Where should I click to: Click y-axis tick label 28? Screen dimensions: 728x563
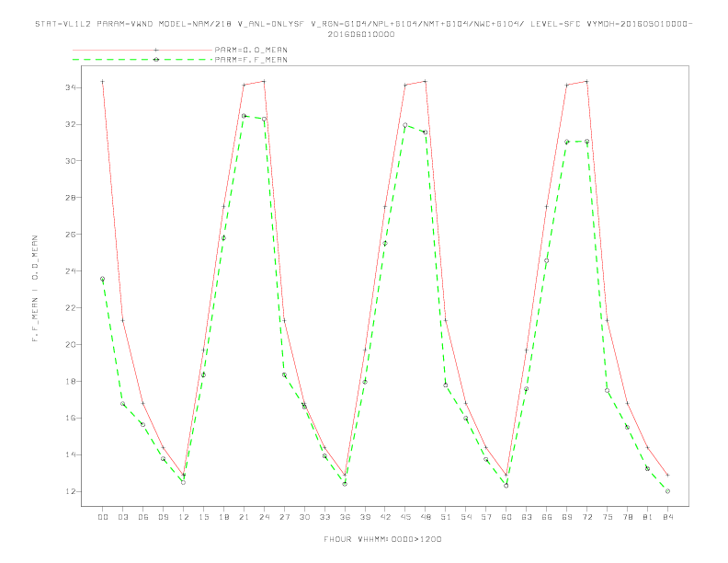[x=72, y=198]
